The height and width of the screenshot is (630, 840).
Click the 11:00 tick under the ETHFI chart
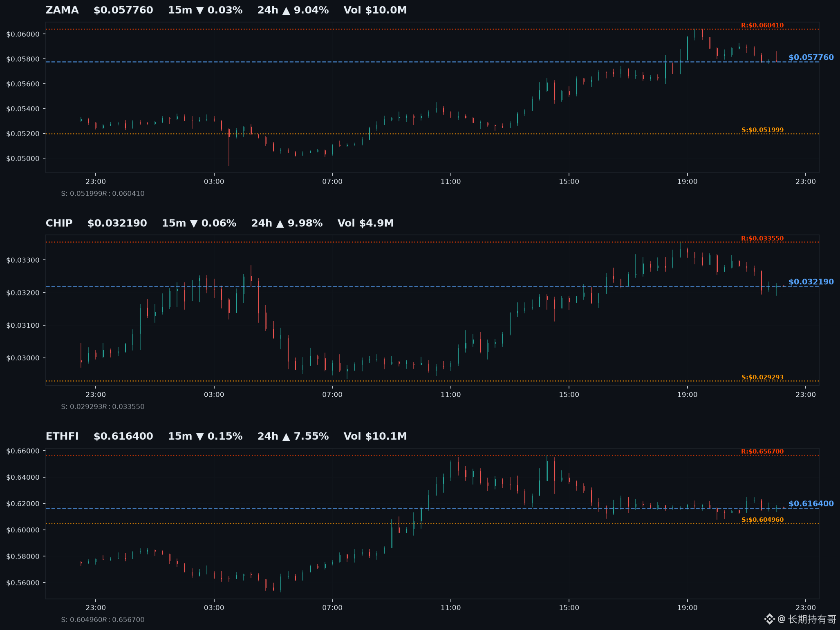click(x=451, y=608)
